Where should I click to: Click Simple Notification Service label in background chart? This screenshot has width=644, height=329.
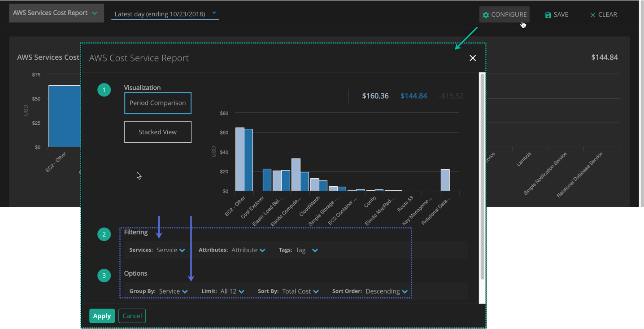click(x=545, y=173)
